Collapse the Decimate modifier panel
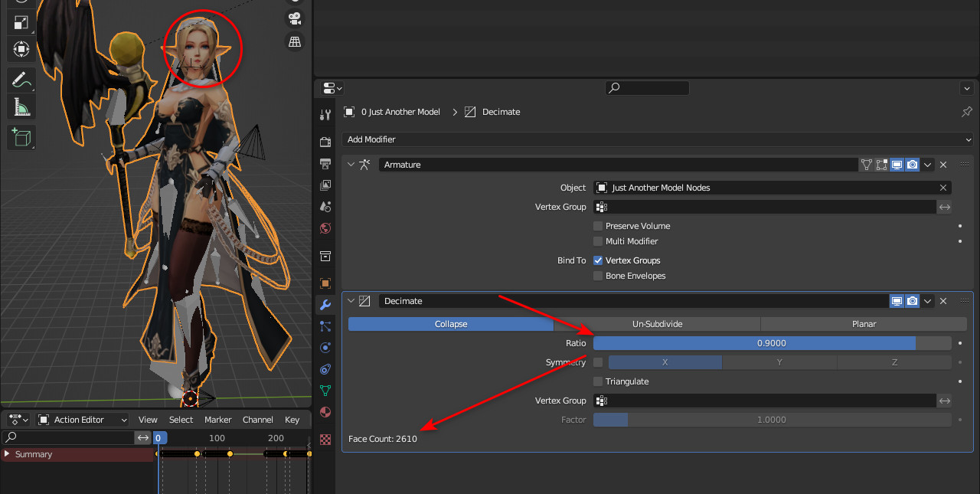This screenshot has height=494, width=980. point(351,301)
